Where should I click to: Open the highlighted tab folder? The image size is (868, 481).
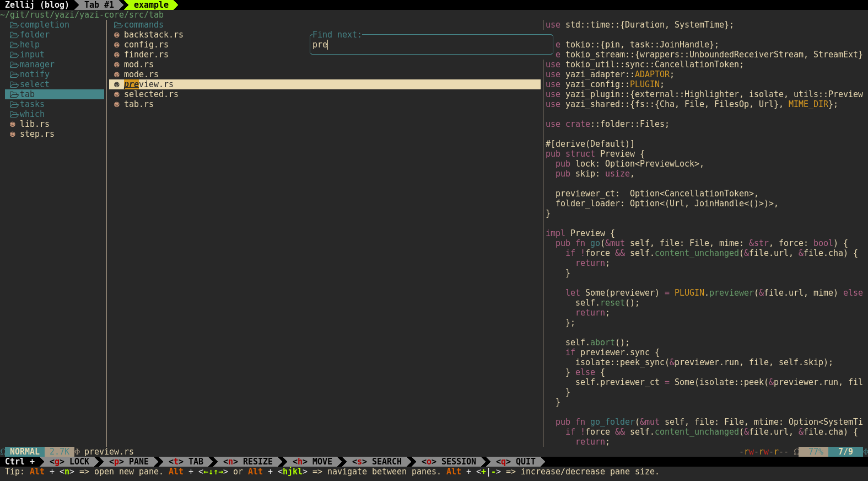click(x=27, y=94)
